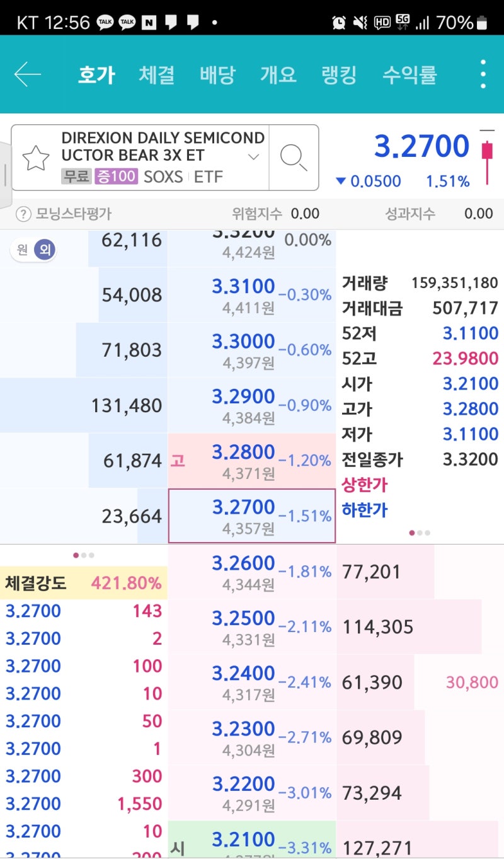Image resolution: width=504 pixels, height=859 pixels.
Task: Open the 배당 tab
Action: (217, 73)
